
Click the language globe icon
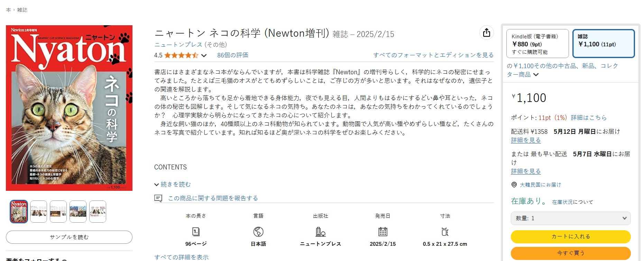[x=258, y=232]
